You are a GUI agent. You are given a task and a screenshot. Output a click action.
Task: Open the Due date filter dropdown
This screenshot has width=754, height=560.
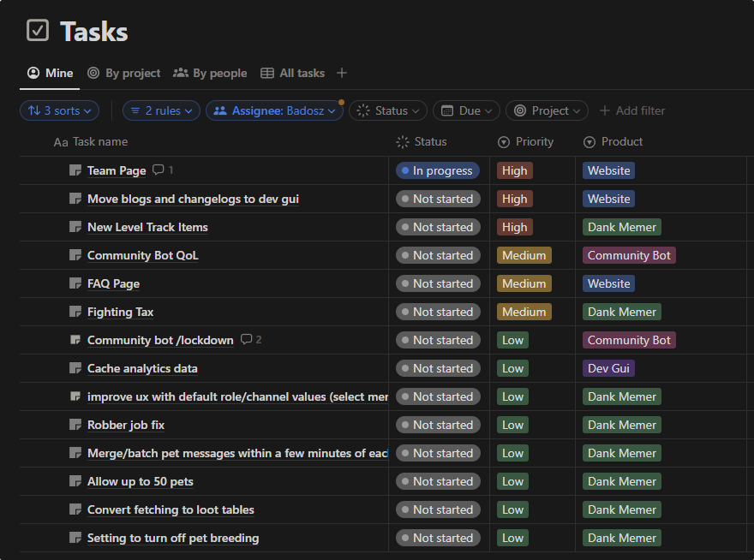tap(466, 110)
